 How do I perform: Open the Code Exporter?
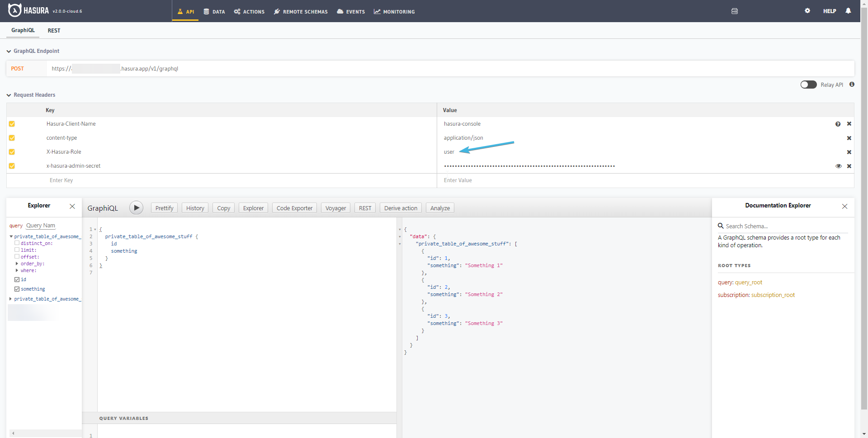294,208
